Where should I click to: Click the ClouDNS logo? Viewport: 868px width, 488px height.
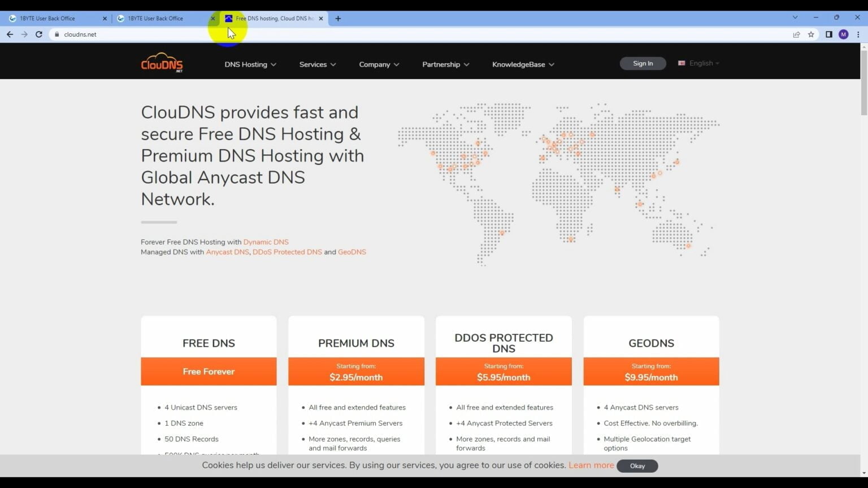pos(162,63)
